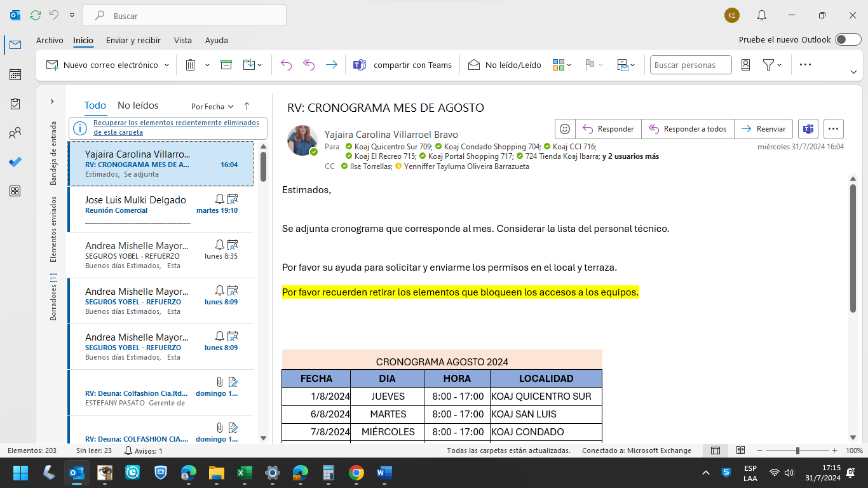Add an emoji reaction to the email

click(x=565, y=129)
